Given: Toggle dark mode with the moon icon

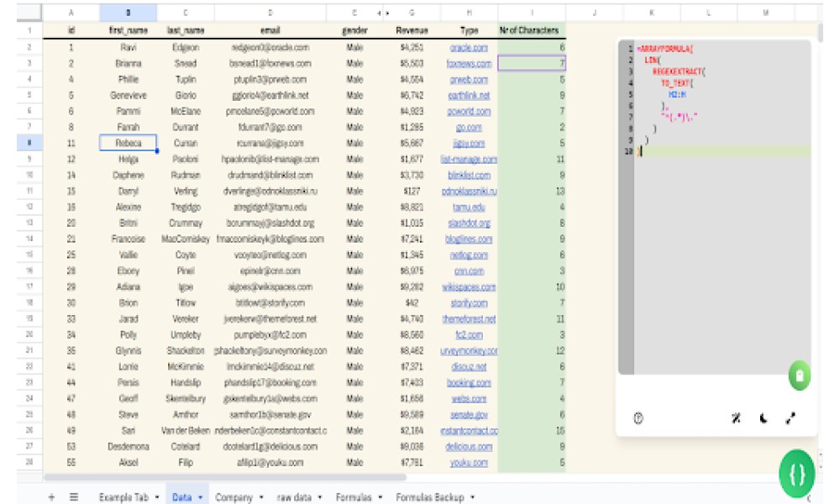Looking at the screenshot, I should point(764,418).
